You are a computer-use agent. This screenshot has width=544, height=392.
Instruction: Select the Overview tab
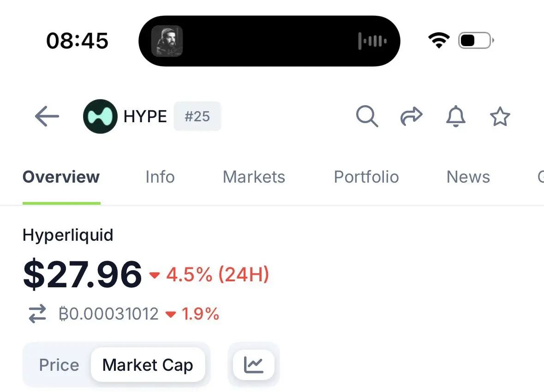pyautogui.click(x=61, y=177)
